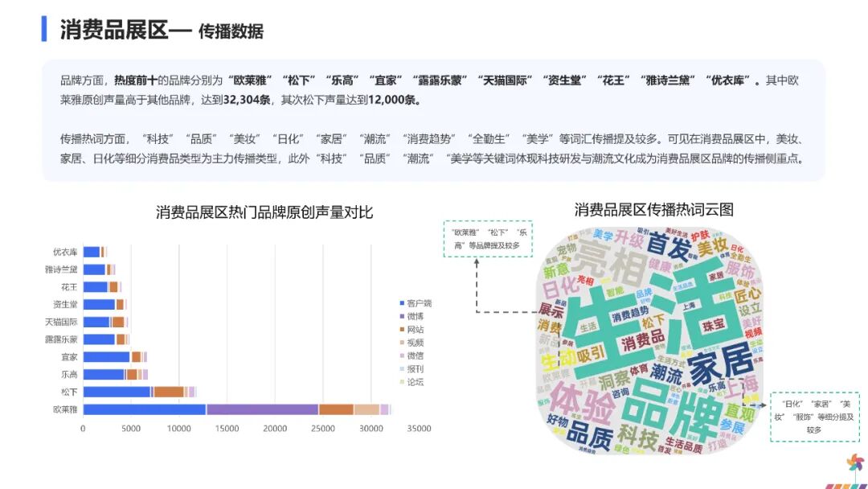The height and width of the screenshot is (489, 868).
Task: Click the 雅诗兰黛 axis label
Action: (x=61, y=269)
